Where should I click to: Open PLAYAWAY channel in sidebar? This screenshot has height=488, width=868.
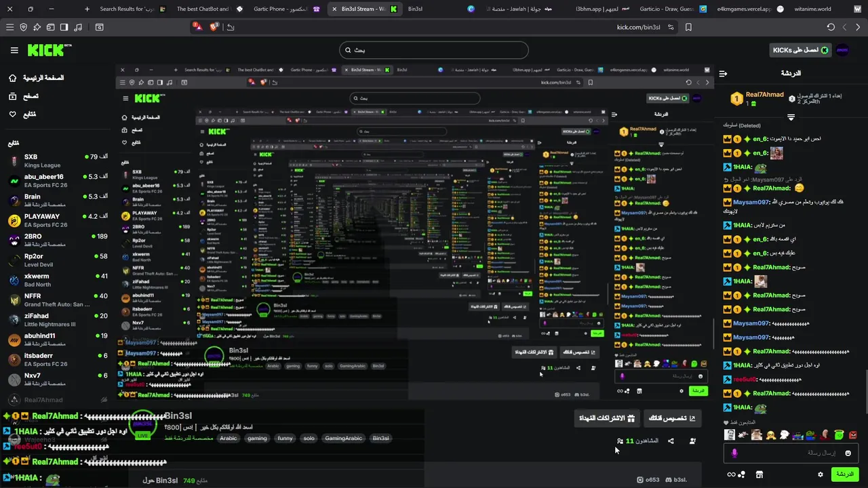click(x=58, y=220)
